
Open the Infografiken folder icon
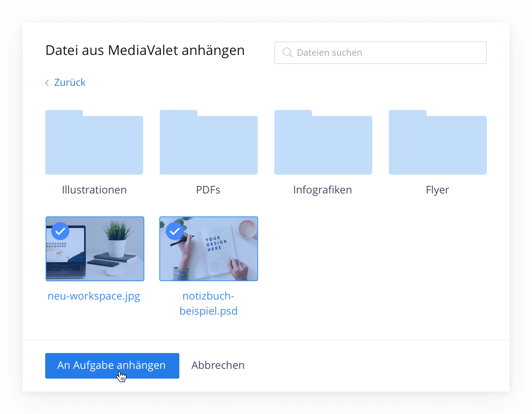[323, 142]
